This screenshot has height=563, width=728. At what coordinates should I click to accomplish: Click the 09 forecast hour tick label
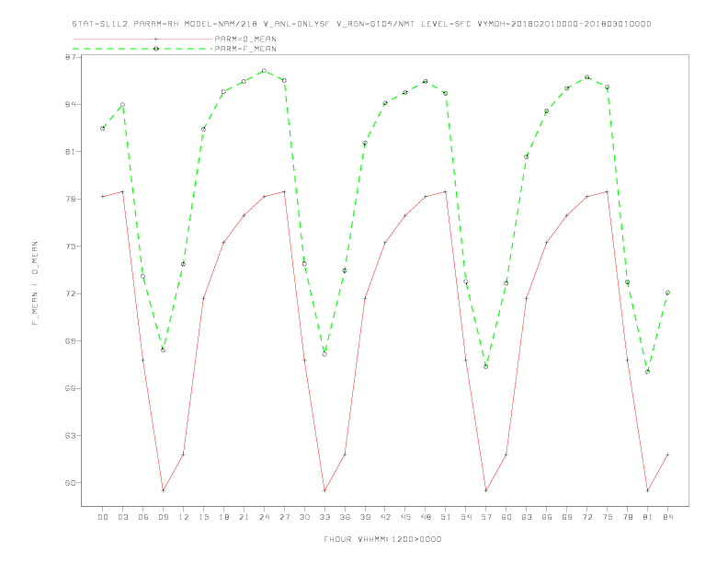pyautogui.click(x=163, y=517)
